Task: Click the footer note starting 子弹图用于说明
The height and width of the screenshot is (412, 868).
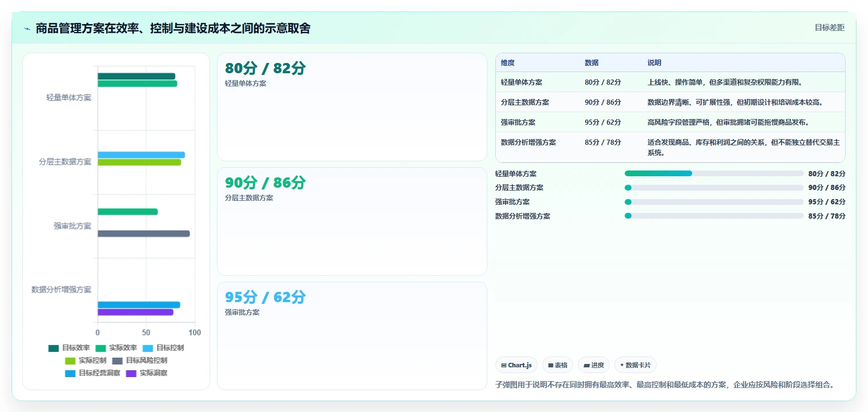Action: click(x=665, y=385)
